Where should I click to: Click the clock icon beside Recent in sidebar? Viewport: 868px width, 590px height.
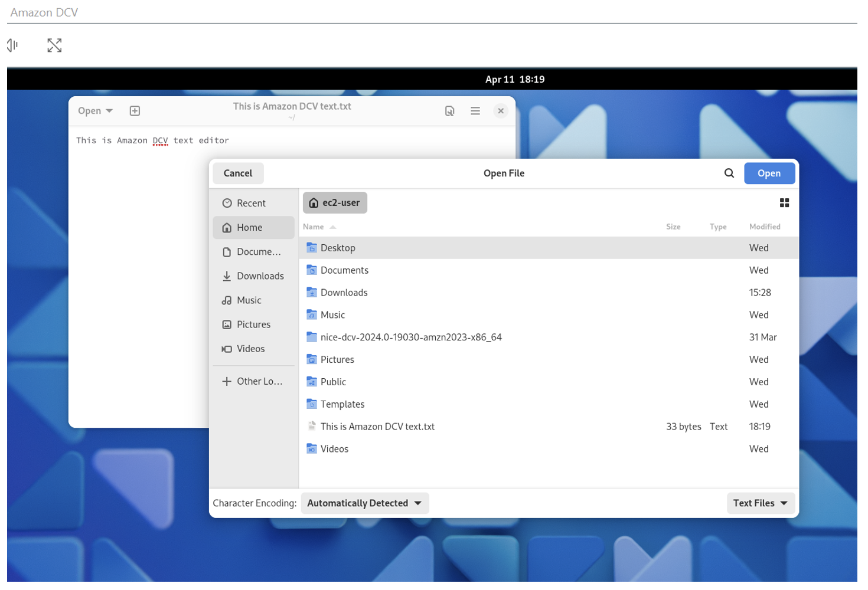(227, 203)
